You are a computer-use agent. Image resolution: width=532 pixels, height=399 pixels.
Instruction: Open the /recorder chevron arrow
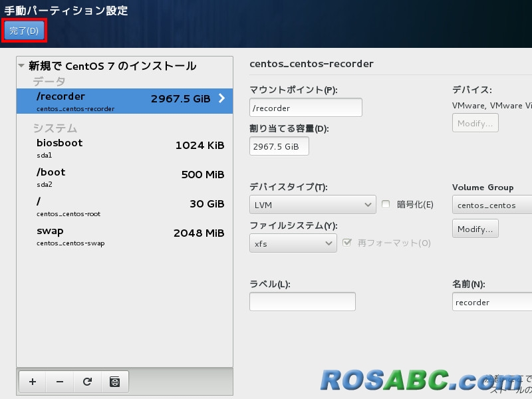pos(221,98)
